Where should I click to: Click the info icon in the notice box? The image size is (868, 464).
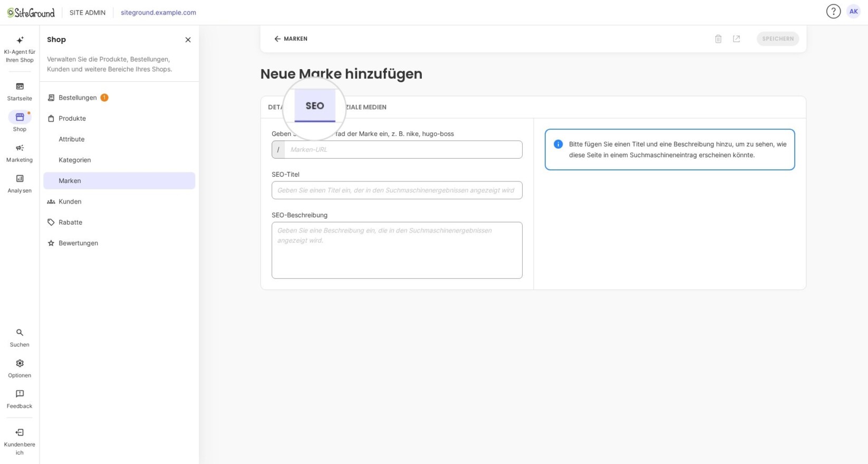pyautogui.click(x=558, y=144)
